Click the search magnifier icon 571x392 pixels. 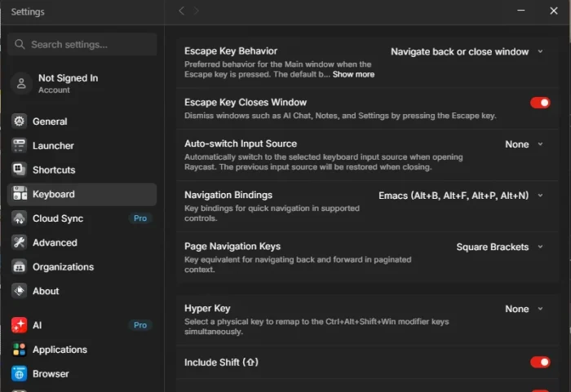(x=20, y=44)
